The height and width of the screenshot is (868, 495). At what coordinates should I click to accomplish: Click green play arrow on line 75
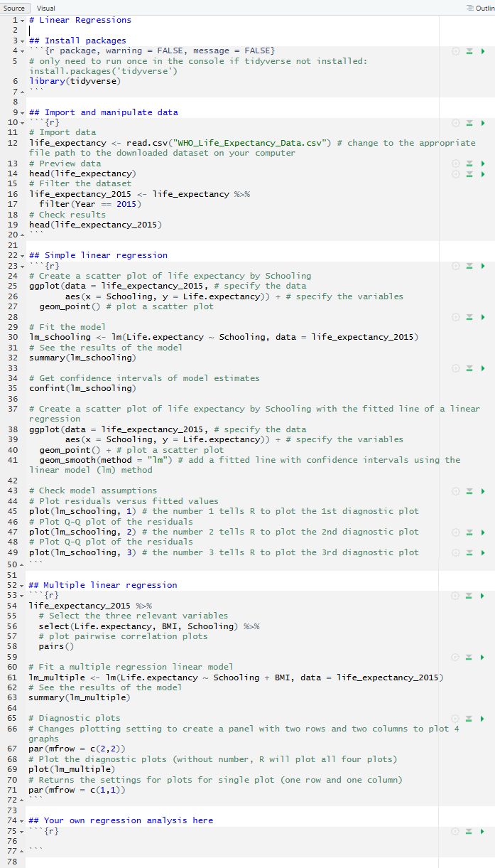click(483, 831)
